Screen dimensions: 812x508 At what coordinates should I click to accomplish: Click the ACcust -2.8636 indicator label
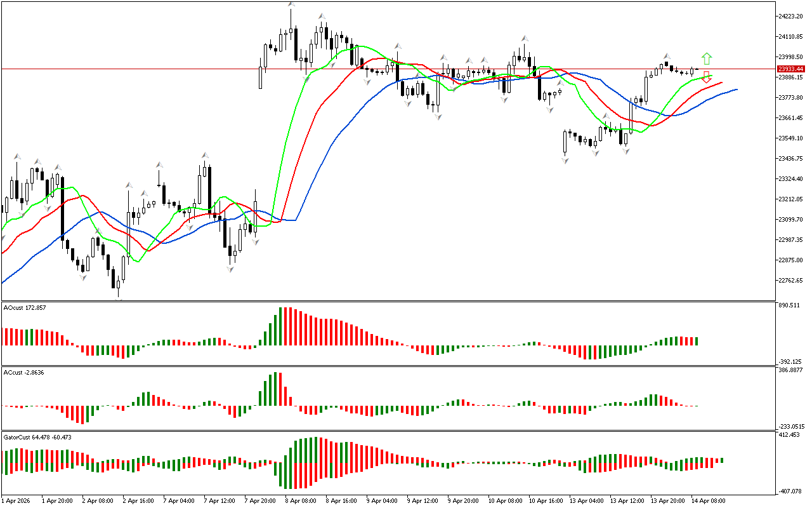tap(24, 372)
